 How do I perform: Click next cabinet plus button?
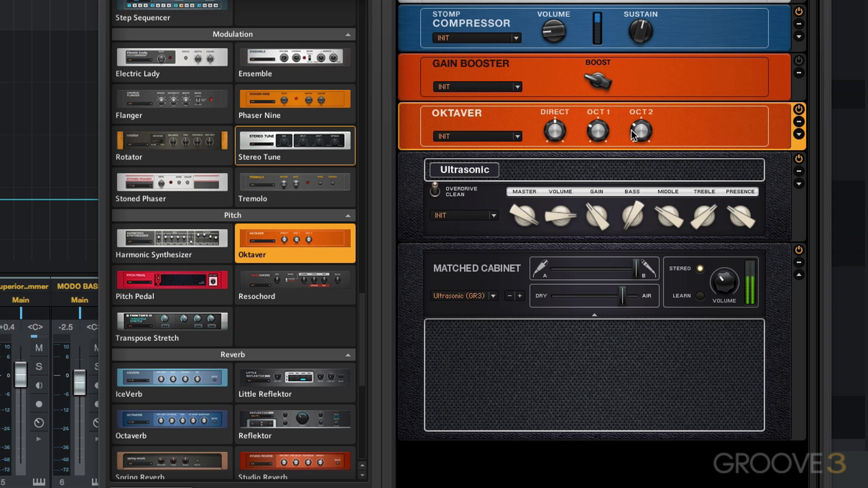coord(519,296)
